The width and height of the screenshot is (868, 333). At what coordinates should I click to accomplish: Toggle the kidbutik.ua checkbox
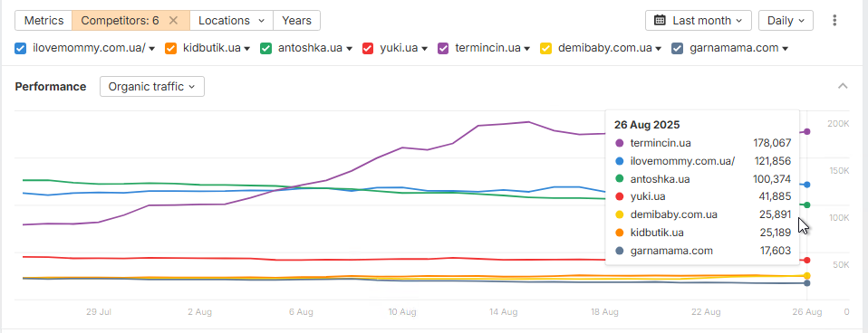pyautogui.click(x=170, y=48)
